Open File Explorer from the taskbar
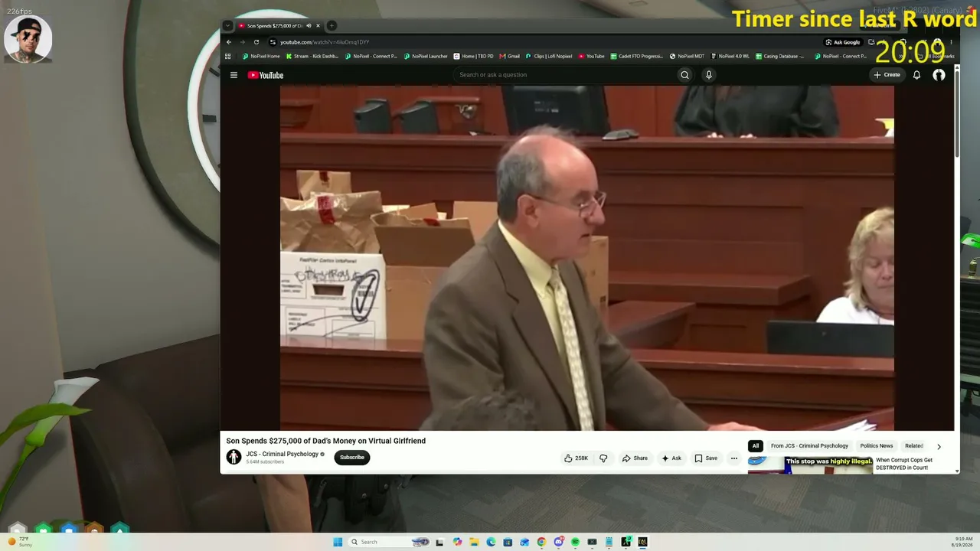Viewport: 980px width, 551px height. pyautogui.click(x=474, y=542)
